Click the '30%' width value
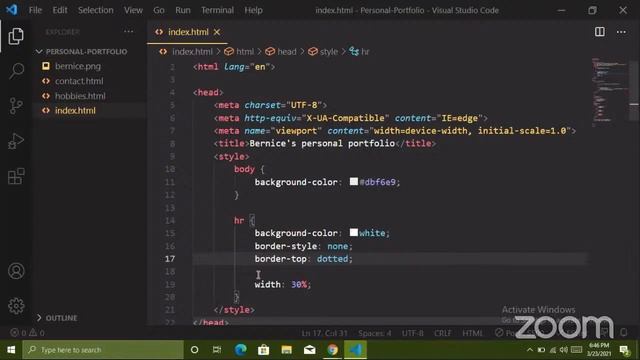This screenshot has width=640, height=360. (x=299, y=284)
